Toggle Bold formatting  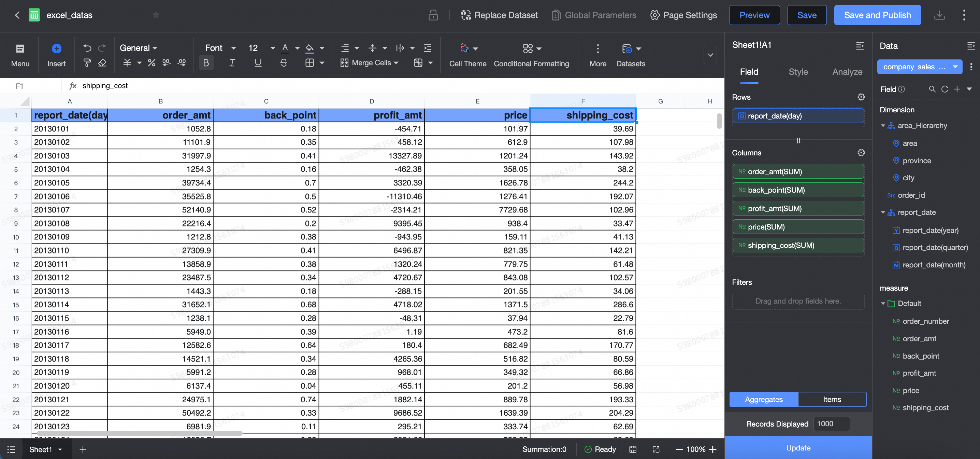click(x=206, y=63)
